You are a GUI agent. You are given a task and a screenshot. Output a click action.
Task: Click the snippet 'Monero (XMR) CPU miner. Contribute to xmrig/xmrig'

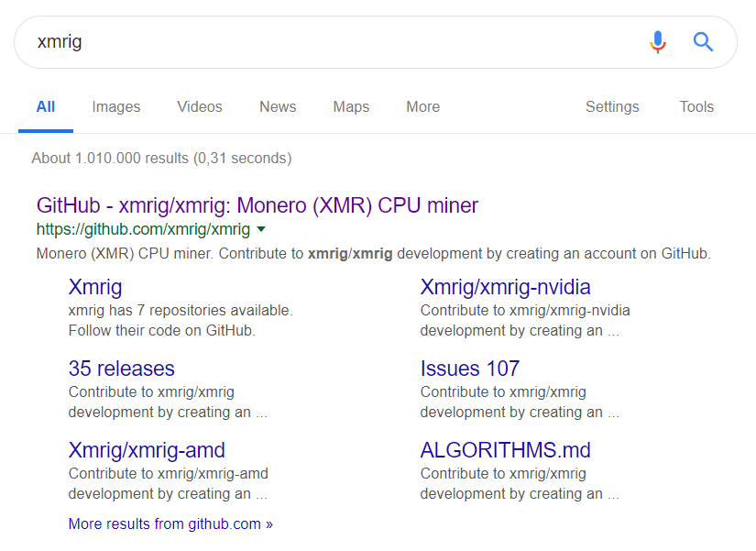pyautogui.click(x=214, y=254)
